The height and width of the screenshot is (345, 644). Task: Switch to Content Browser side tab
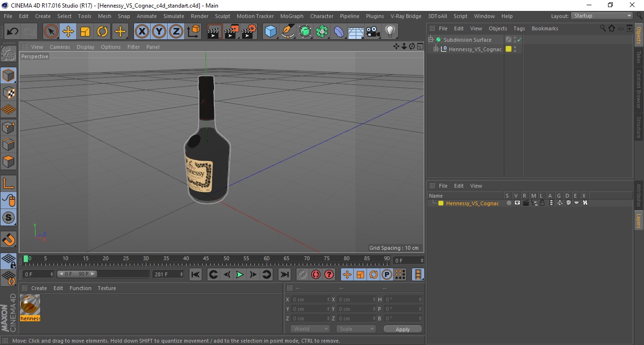point(639,89)
